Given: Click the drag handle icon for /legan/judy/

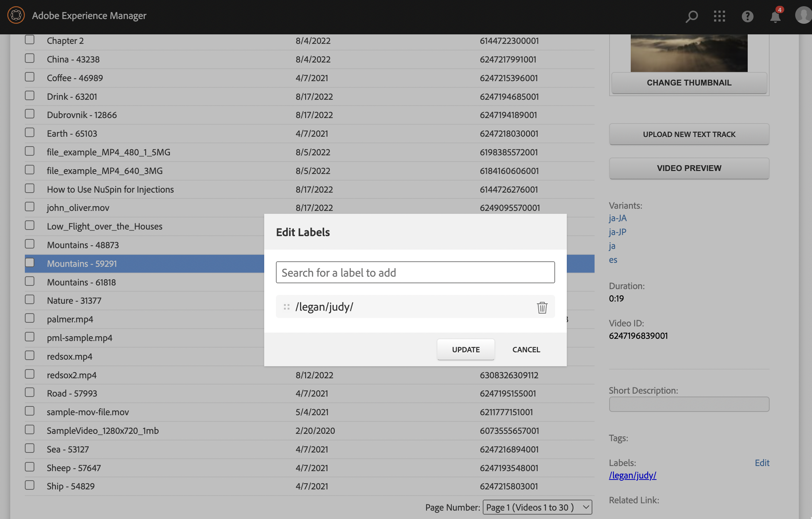Looking at the screenshot, I should pos(287,307).
